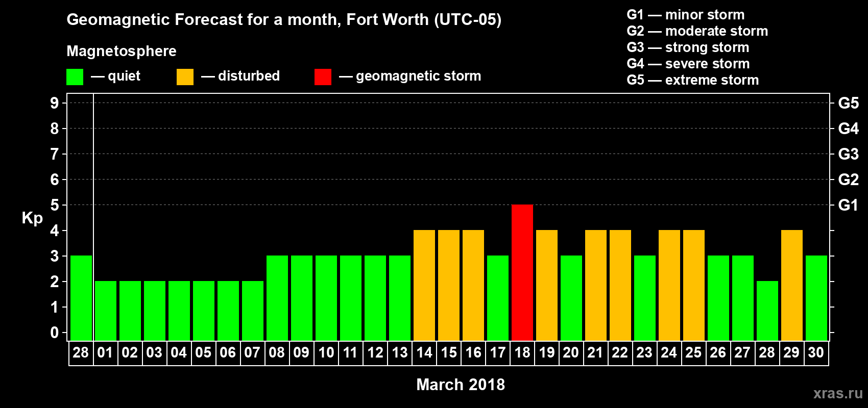Viewport: 868px width, 408px height.
Task: Click the Kp value 7 on left axis
Action: point(55,154)
